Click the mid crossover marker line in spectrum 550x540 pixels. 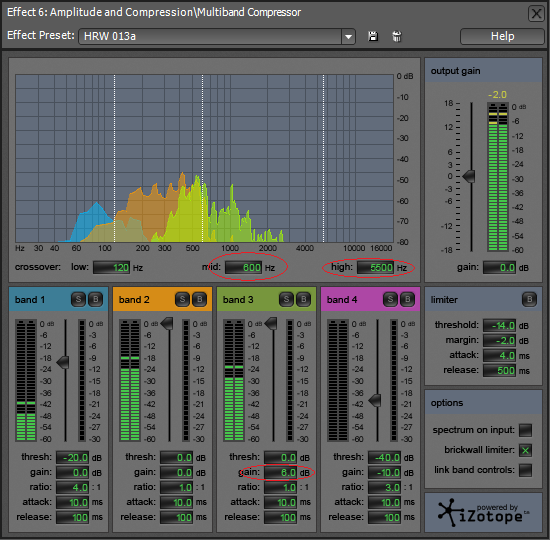[x=202, y=158]
